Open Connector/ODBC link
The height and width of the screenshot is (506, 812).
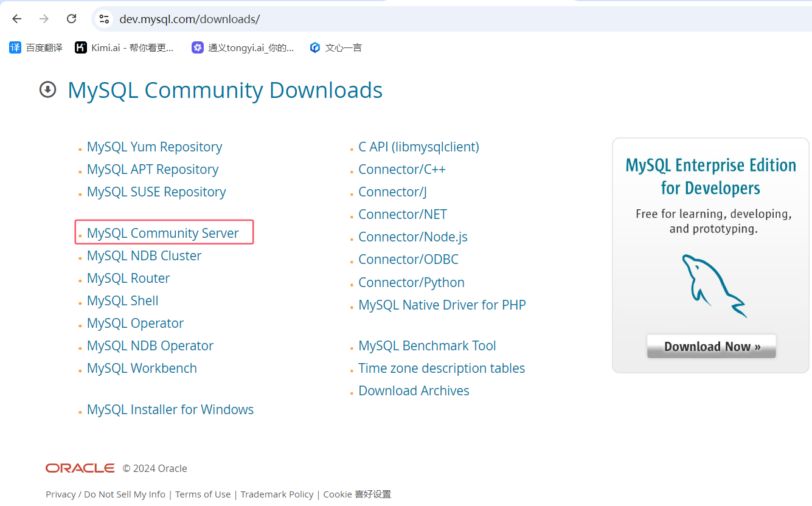click(x=408, y=259)
